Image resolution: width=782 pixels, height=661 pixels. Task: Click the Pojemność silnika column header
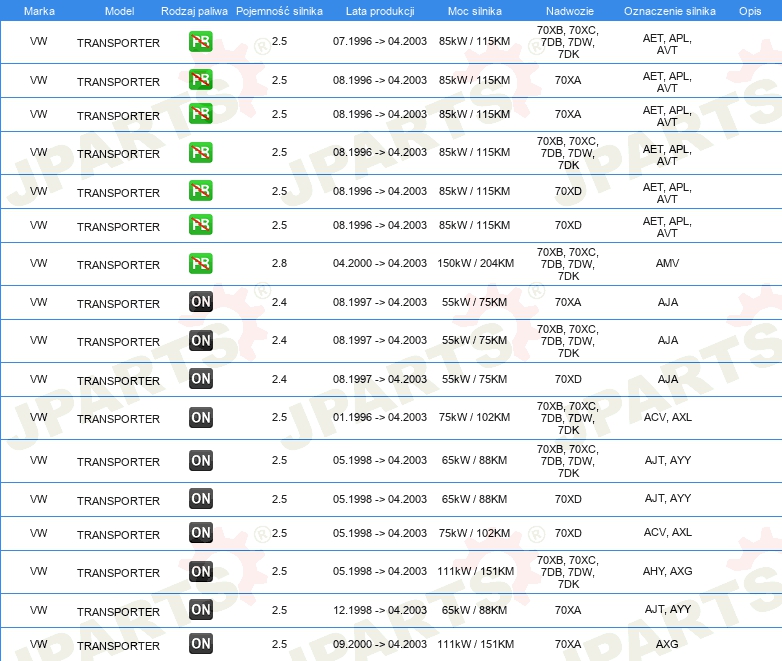pos(279,11)
